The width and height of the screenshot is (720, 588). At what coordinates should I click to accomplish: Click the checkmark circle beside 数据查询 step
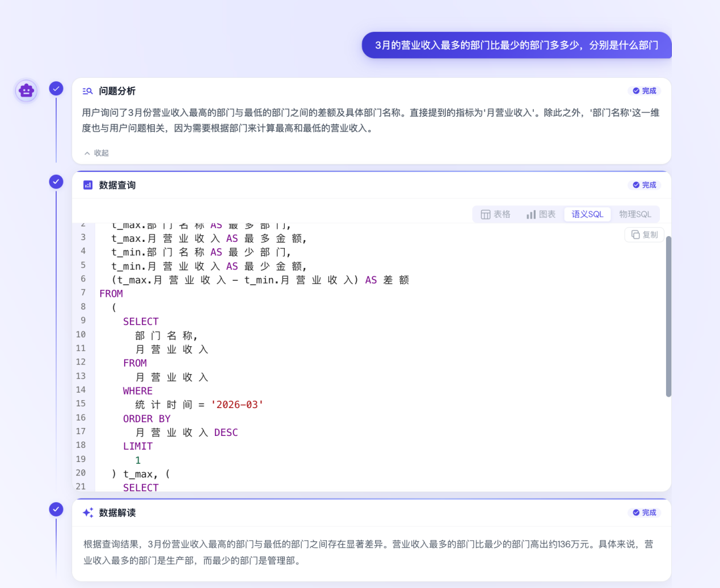(x=56, y=182)
